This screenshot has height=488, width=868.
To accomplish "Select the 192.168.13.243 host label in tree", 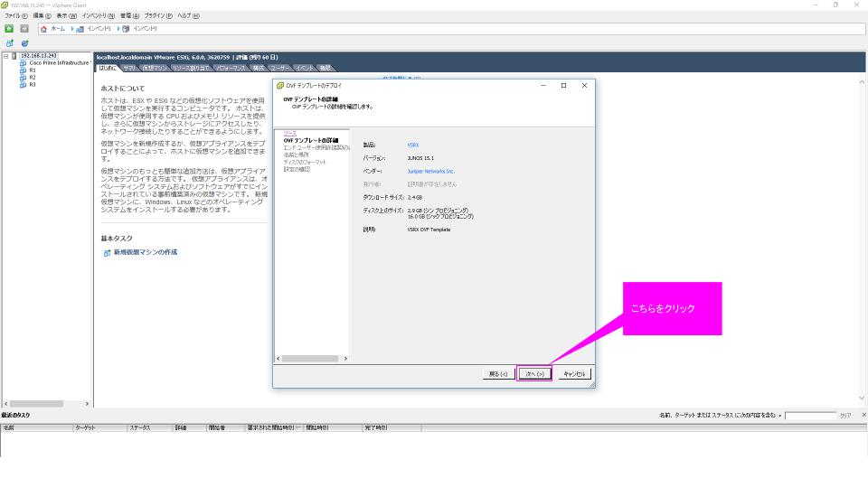I will pos(39,56).
